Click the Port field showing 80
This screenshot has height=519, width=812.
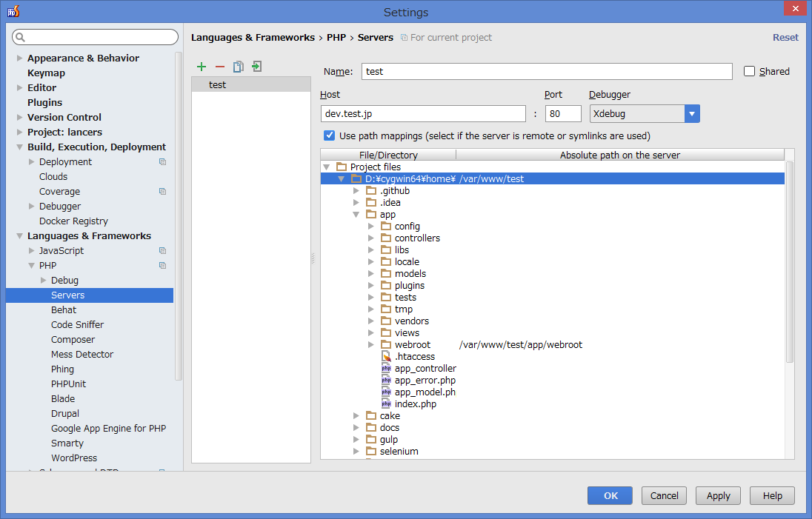point(563,114)
